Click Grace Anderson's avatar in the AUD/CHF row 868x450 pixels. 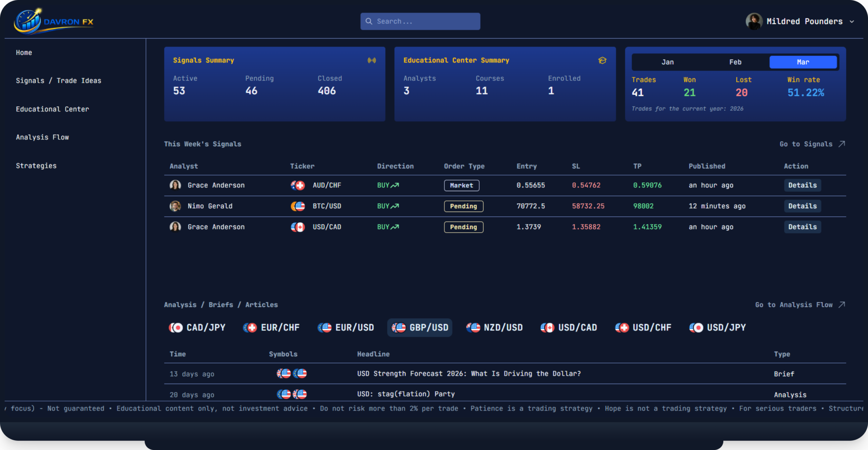176,185
